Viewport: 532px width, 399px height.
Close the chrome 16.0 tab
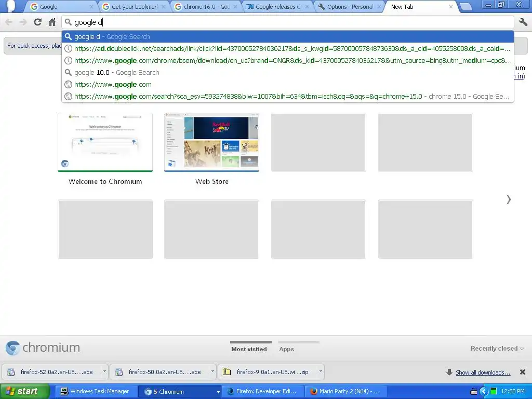(235, 7)
